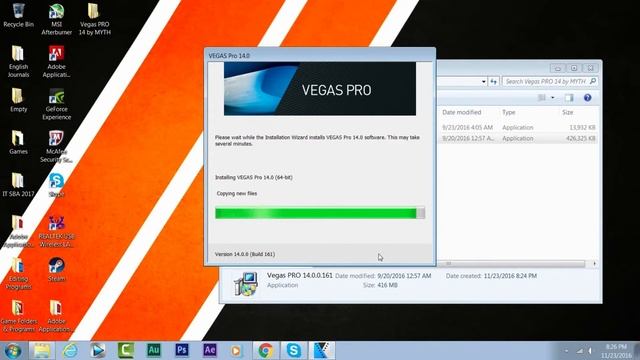Launch Adobe Audition from taskbar
Screen dimensions: 640x360
point(154,351)
